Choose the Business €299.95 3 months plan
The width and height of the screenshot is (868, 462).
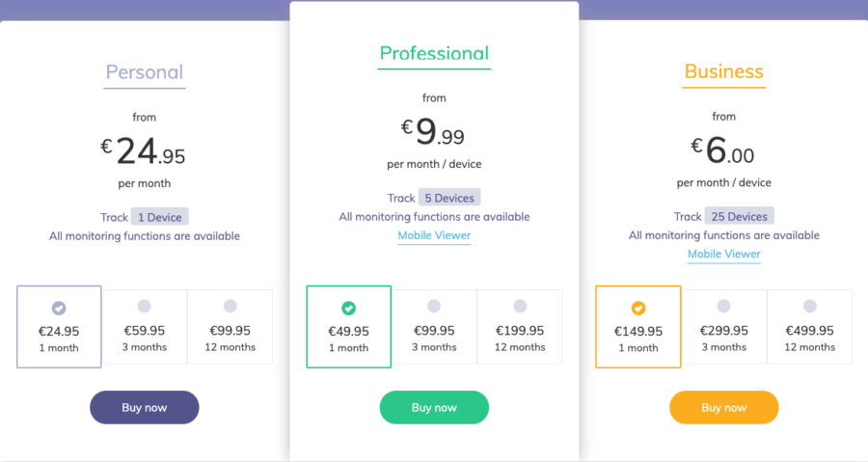tap(724, 326)
